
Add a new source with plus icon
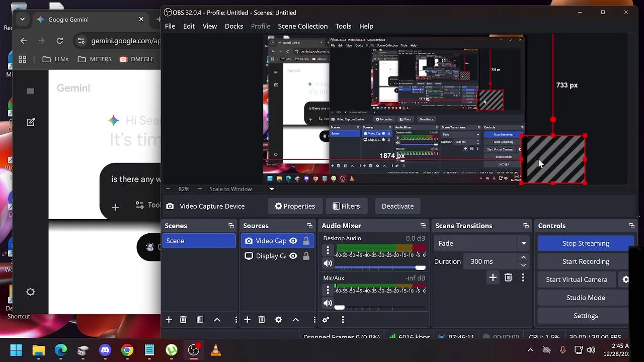point(247,320)
